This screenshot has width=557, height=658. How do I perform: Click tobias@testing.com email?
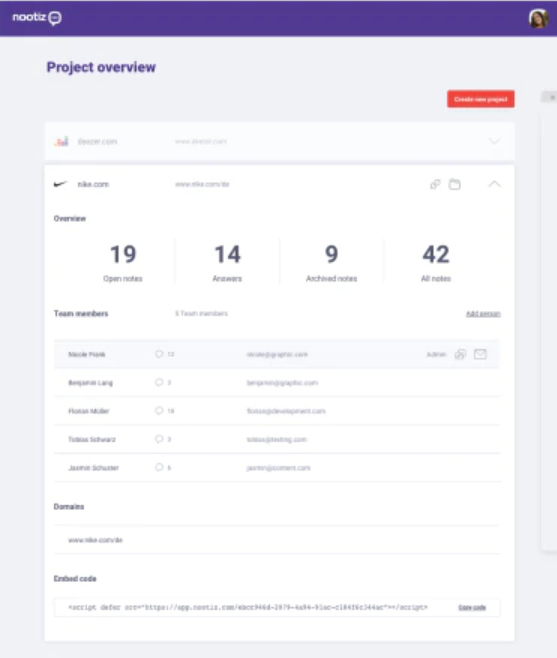[x=277, y=439]
